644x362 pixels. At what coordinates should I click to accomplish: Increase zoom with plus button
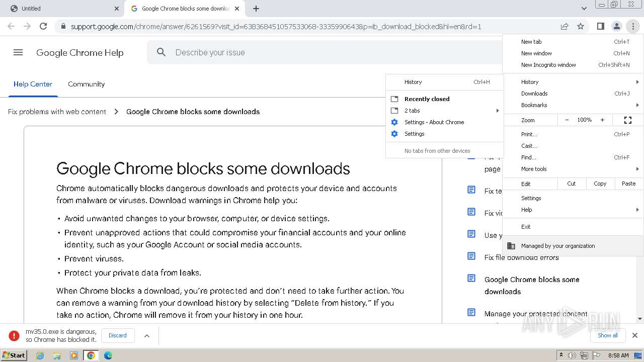coord(602,120)
